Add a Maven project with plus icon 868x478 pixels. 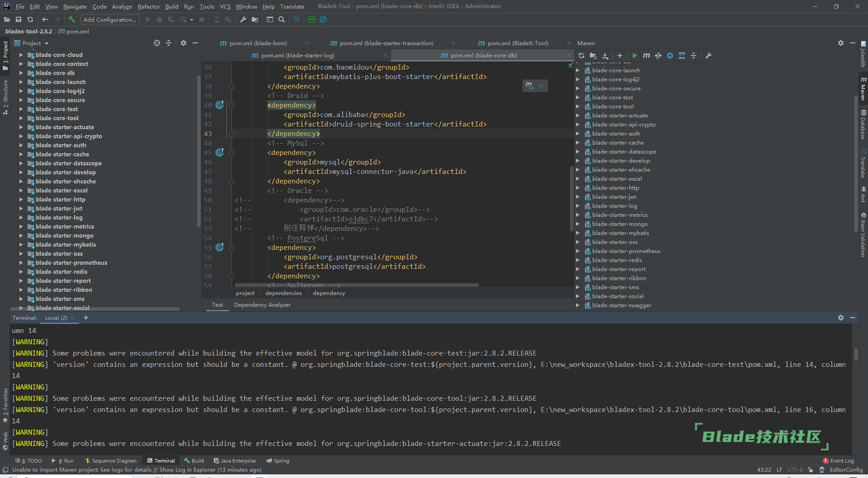620,56
